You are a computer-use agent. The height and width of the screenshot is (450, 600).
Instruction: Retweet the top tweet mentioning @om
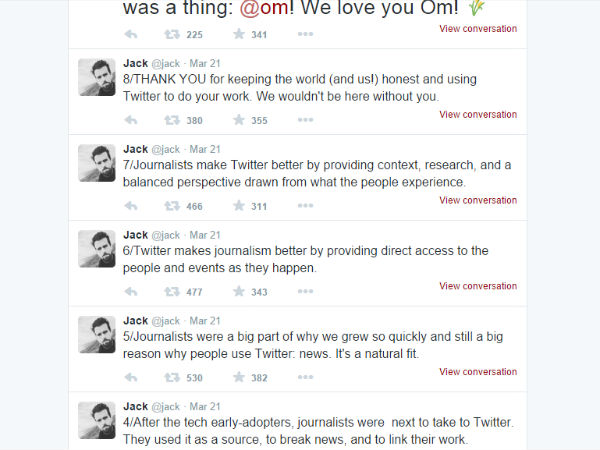(172, 34)
